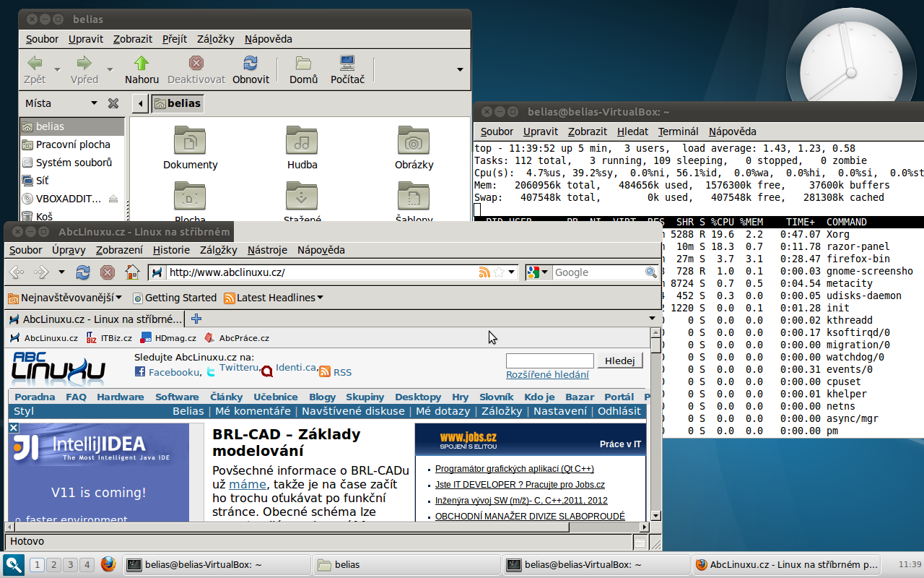Viewport: 924px width, 578px height.
Task: Click Firefox home button
Action: [x=132, y=272]
